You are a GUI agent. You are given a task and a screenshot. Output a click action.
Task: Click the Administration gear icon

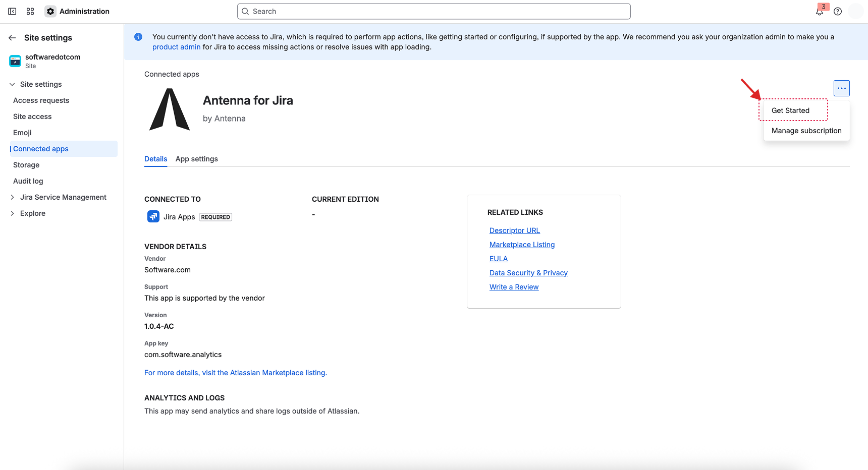click(50, 11)
